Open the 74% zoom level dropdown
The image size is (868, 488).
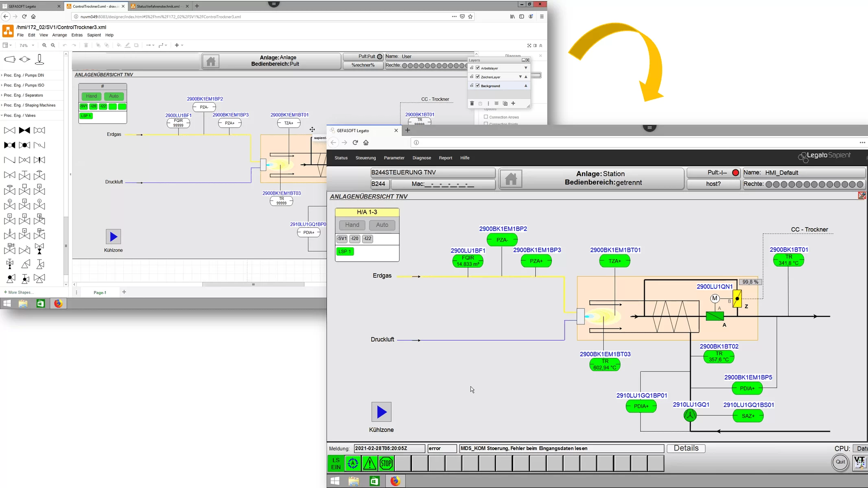[27, 45]
